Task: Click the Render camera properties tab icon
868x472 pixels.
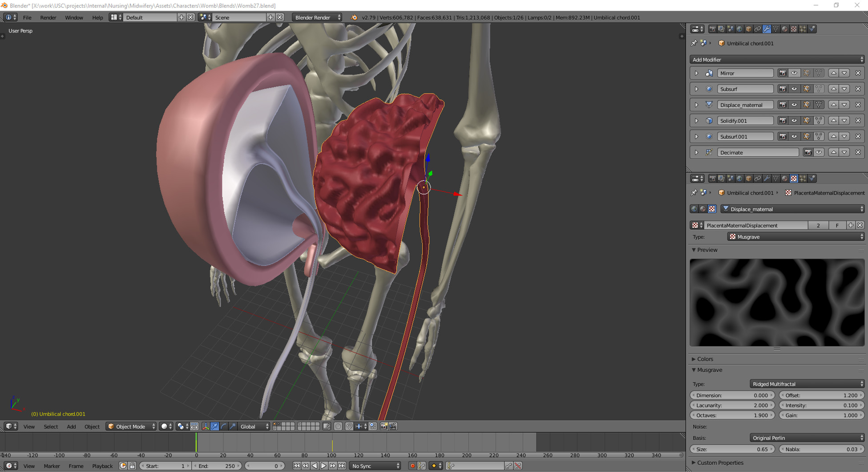Action: pyautogui.click(x=712, y=29)
